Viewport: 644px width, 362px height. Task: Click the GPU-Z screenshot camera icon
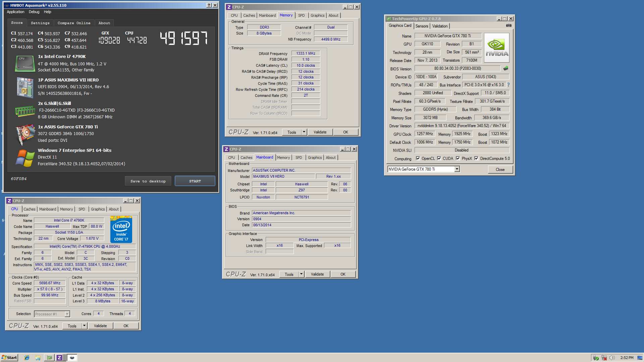point(509,25)
